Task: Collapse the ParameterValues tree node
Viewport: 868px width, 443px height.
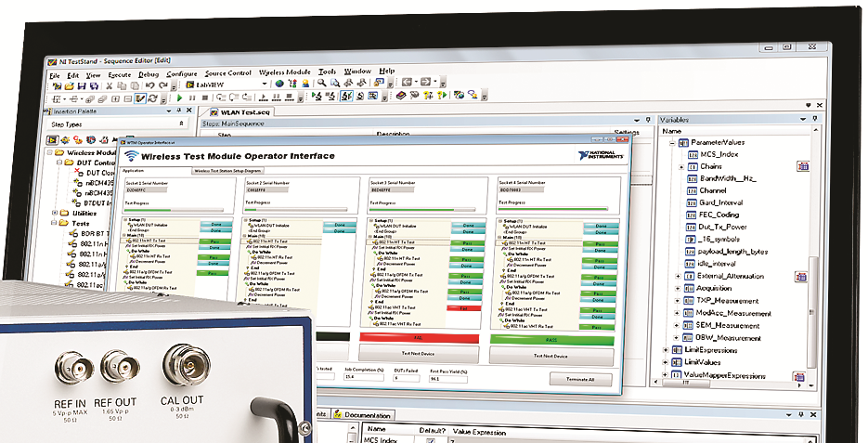Action: coord(671,143)
